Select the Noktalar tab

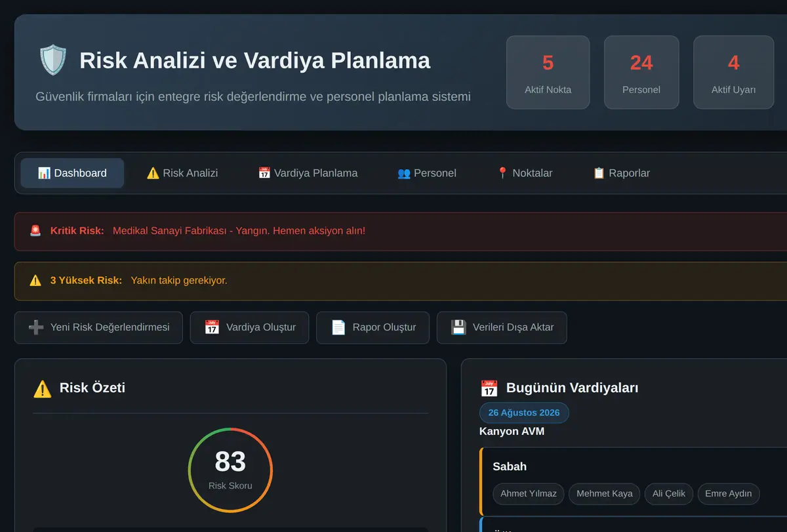pos(525,173)
